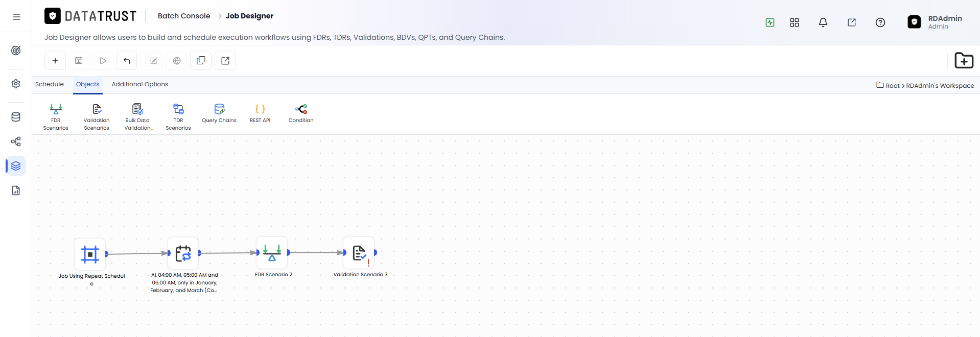Click output connector of Validation Scenario 3 node
Viewport: 980px width, 337px height.
click(376, 252)
